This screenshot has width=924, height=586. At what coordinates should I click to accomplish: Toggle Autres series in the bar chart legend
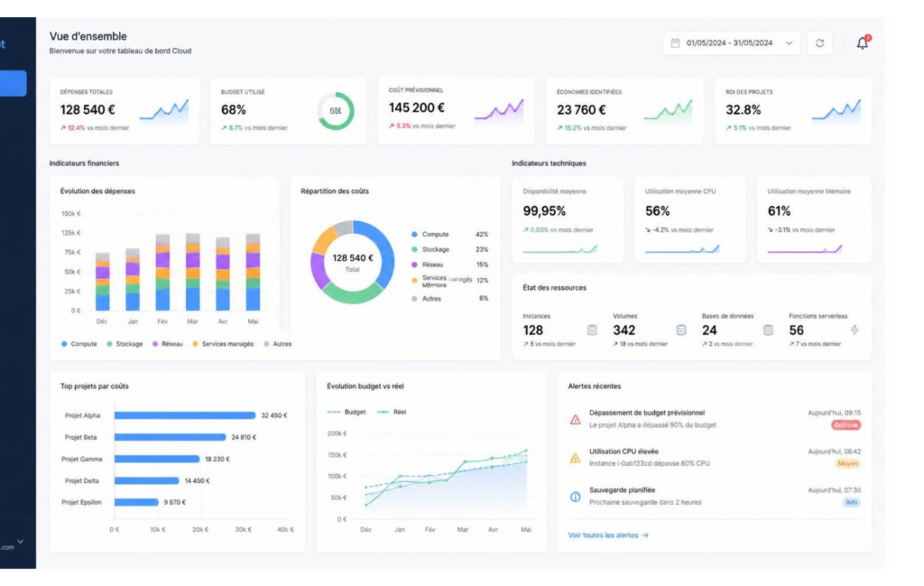tap(278, 344)
